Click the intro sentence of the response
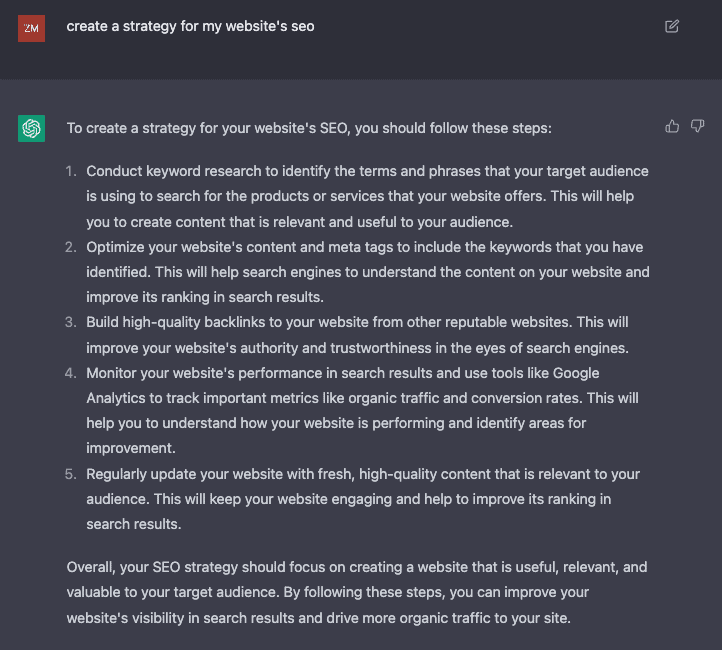This screenshot has width=722, height=650. point(309,128)
